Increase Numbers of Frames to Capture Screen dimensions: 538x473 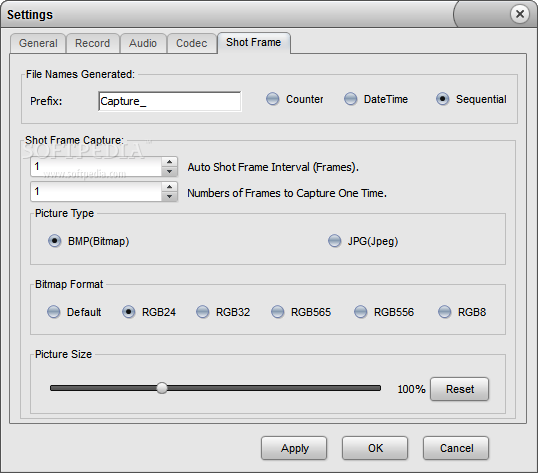pyautogui.click(x=169, y=187)
